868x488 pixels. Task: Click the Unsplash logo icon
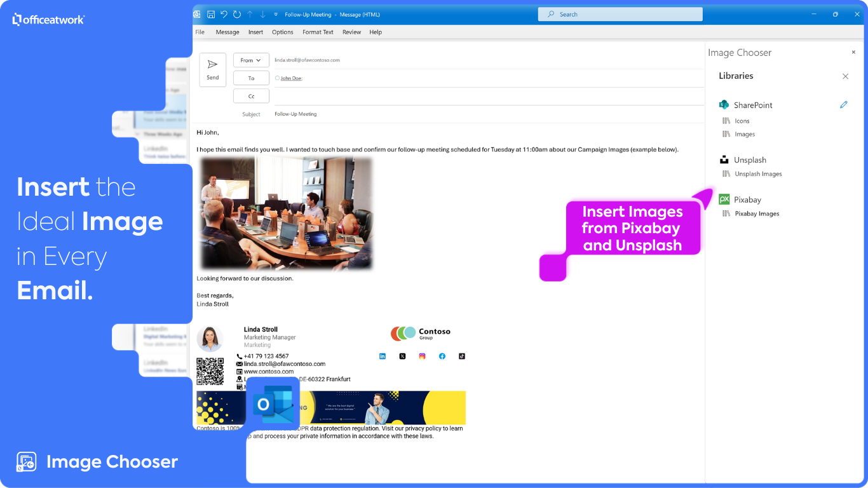tap(724, 160)
